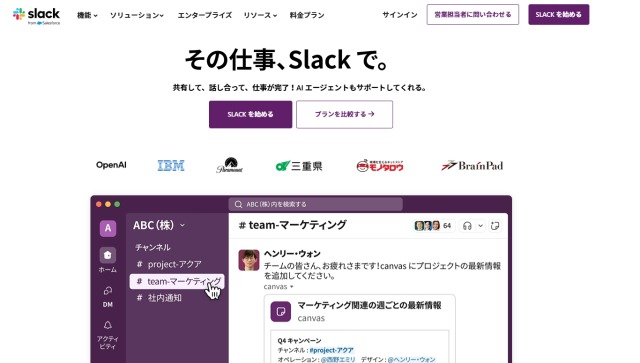
Task: Click the ヘンリー・ウォン sender name
Action: click(x=292, y=254)
